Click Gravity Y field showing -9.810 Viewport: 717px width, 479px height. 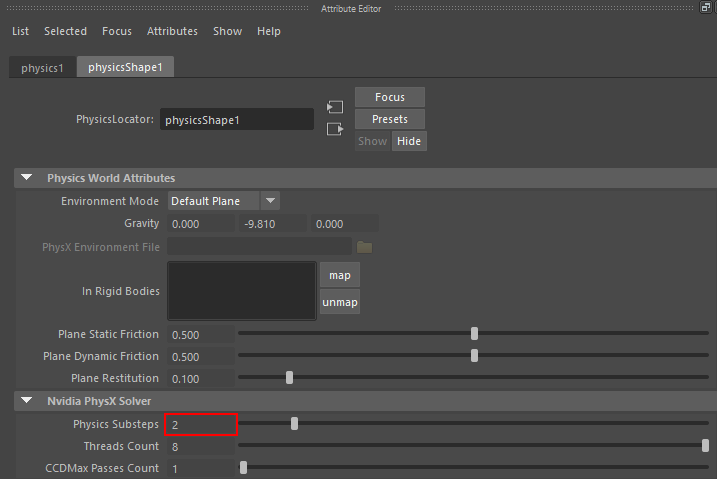273,224
